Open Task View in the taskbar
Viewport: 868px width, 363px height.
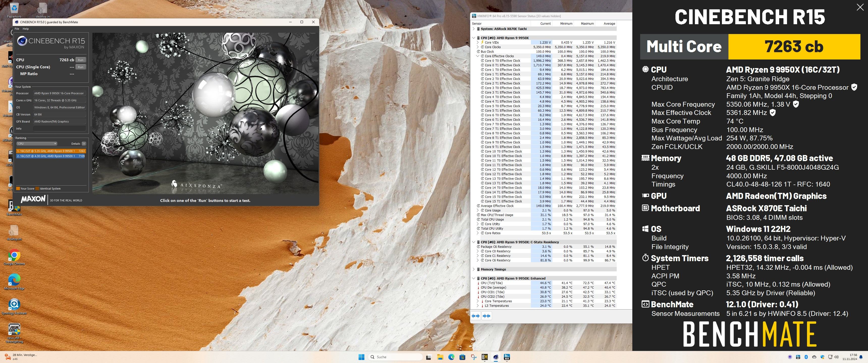tap(429, 357)
